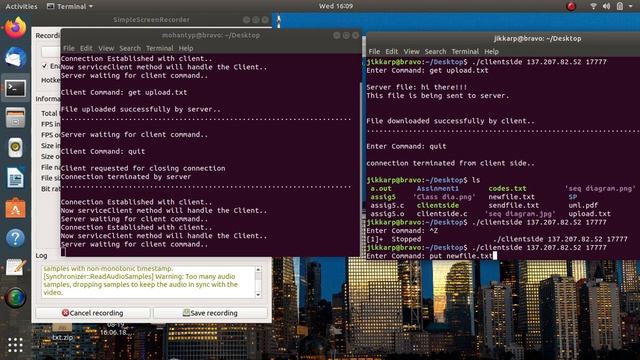The image size is (640, 360).
Task: Open Terminal menu in jikkarp terminal
Action: 465,51
